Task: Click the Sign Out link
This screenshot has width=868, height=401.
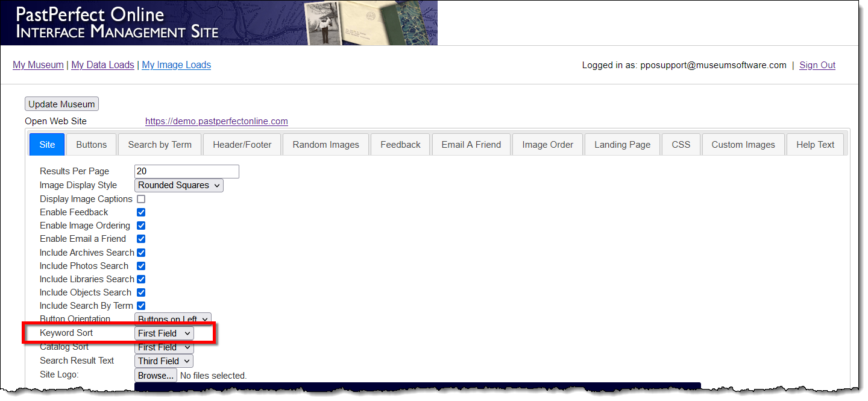Action: pos(817,65)
